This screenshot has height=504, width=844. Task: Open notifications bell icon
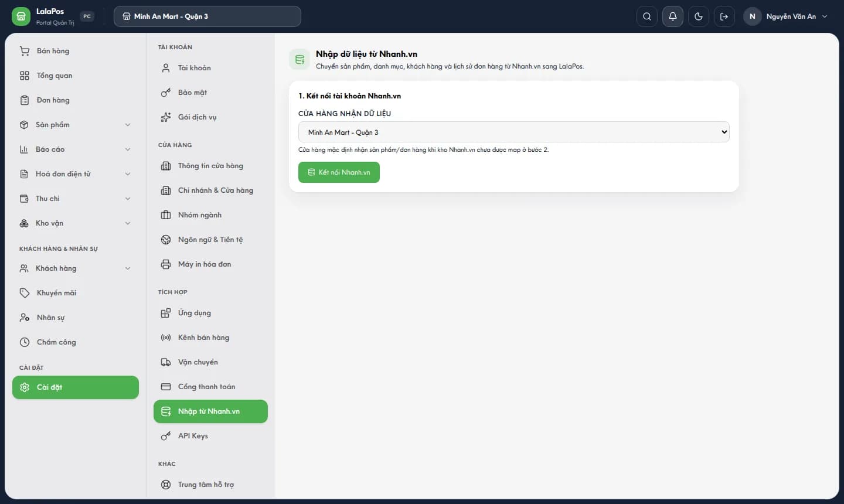point(673,16)
